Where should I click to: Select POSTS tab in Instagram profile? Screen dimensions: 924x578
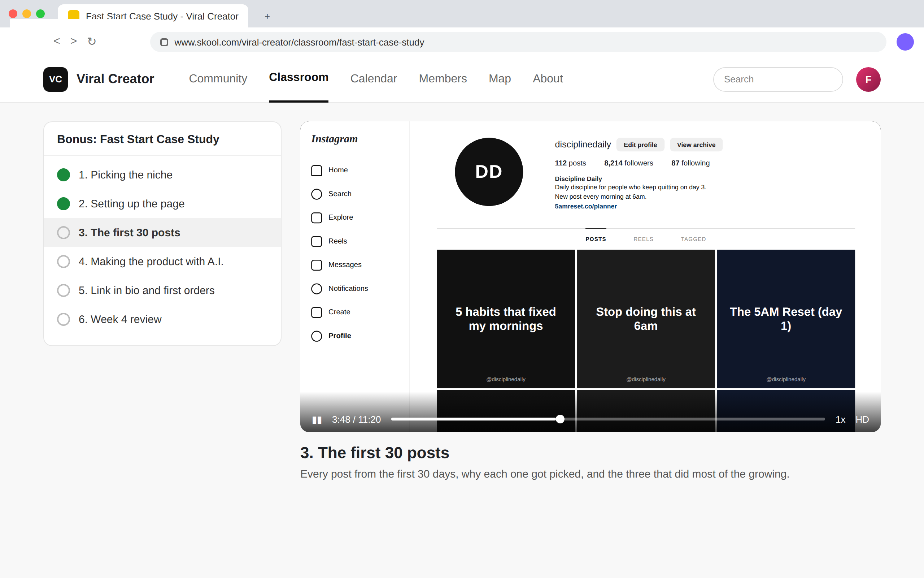pos(596,239)
